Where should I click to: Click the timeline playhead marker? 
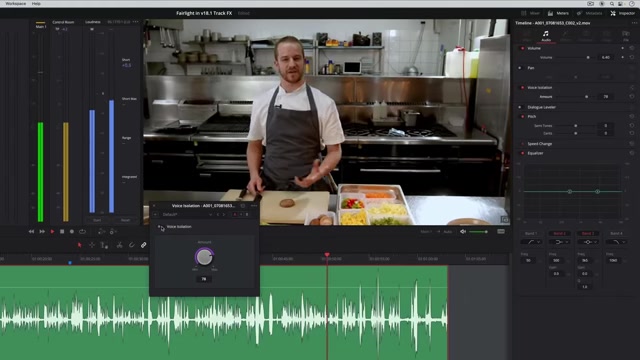point(327,254)
